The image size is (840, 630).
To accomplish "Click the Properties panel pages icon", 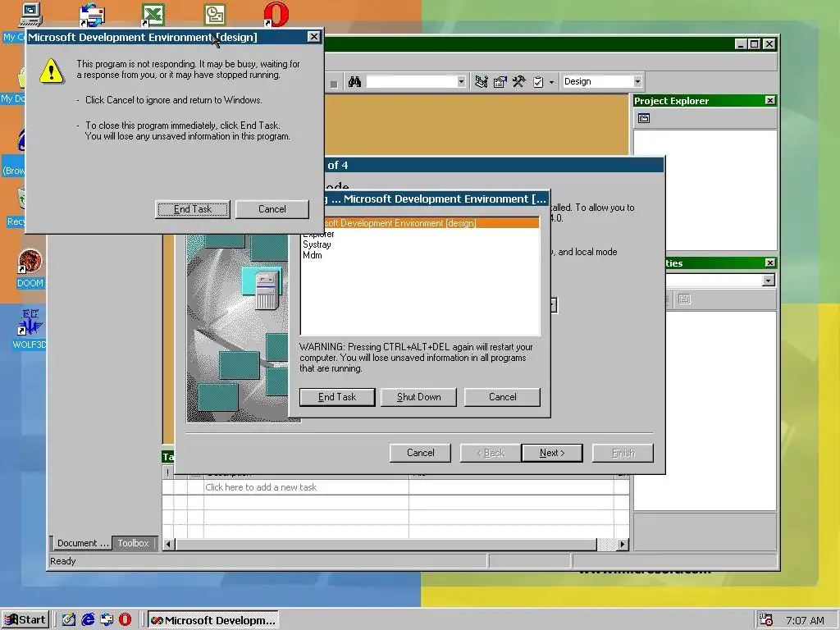I will pos(684,299).
